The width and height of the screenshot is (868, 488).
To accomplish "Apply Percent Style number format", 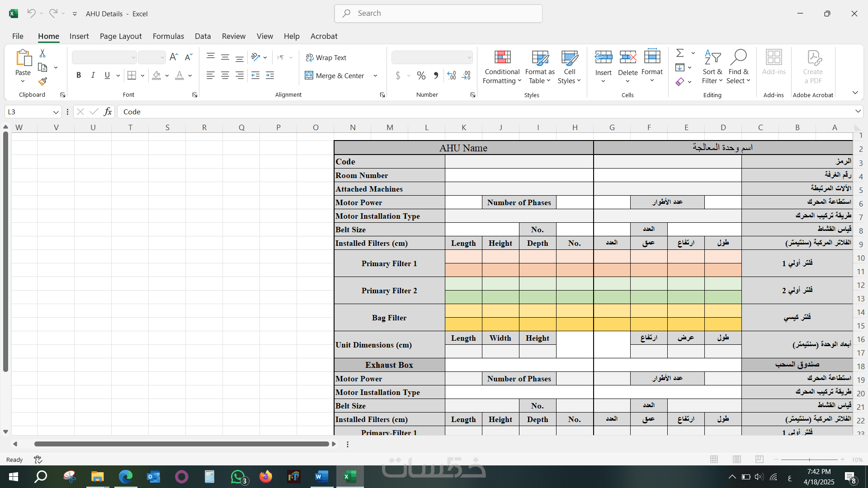I will [x=421, y=75].
